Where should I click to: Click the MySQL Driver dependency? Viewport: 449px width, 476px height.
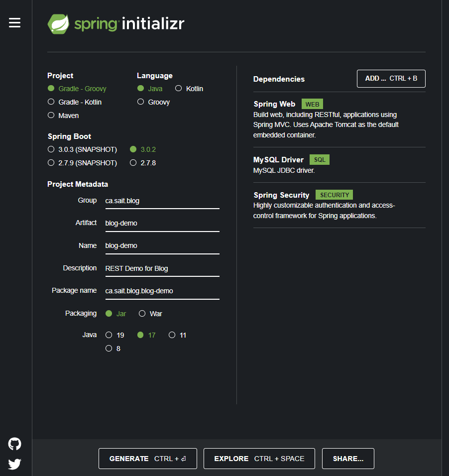[x=339, y=164]
